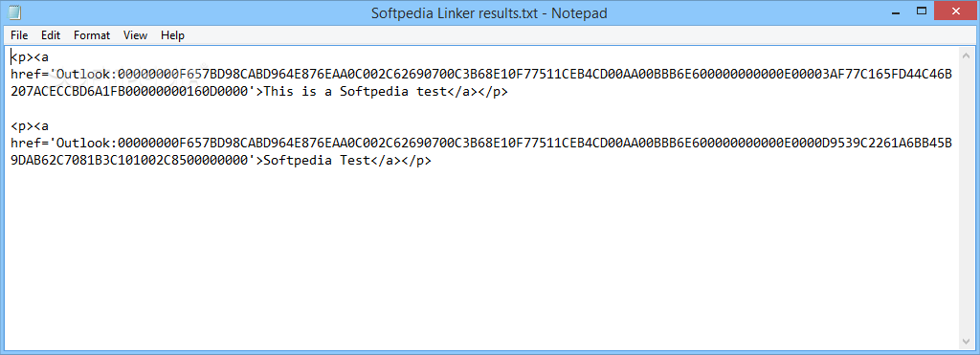Image resolution: width=980 pixels, height=355 pixels.
Task: Click the scrollbar down arrow
Action: coord(967,342)
